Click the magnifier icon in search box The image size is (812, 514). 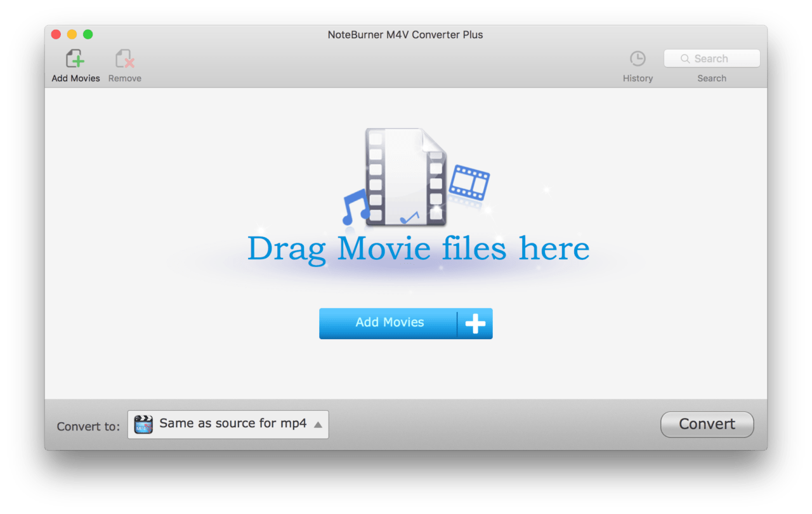[685, 58]
